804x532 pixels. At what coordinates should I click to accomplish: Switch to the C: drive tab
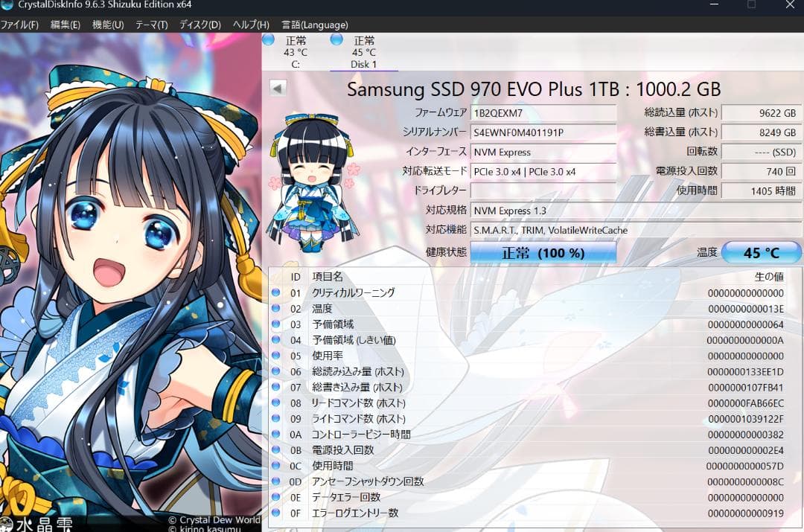pyautogui.click(x=295, y=52)
